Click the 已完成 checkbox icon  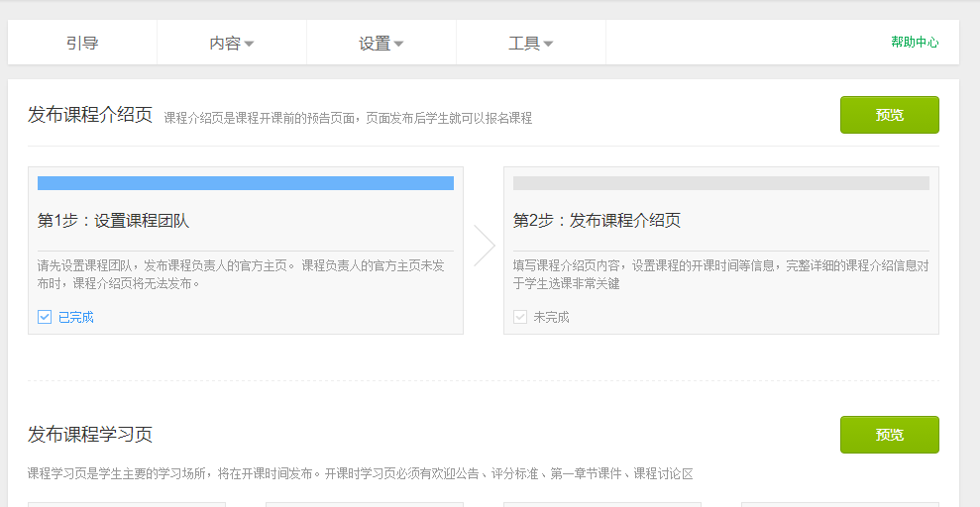tap(45, 317)
